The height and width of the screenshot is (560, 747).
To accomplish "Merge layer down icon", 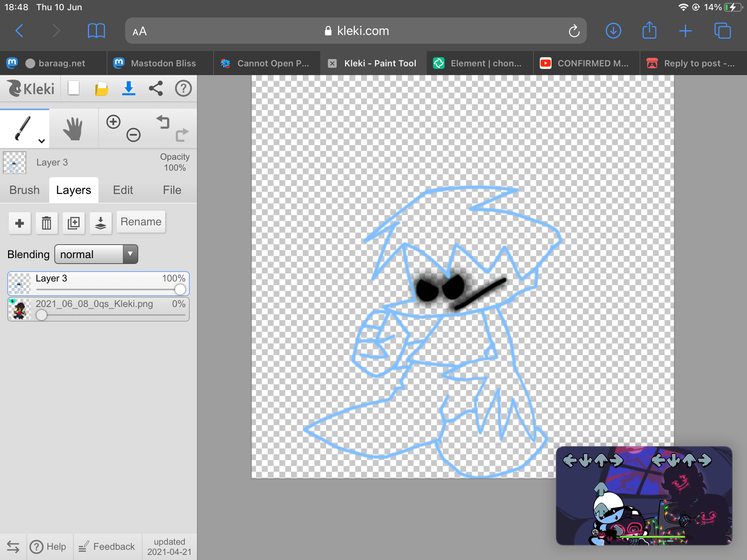I will click(100, 223).
